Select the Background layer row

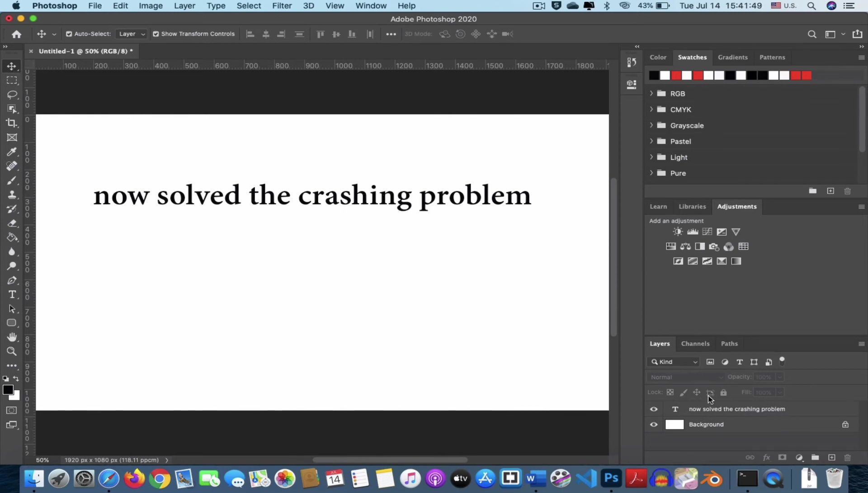(x=753, y=425)
